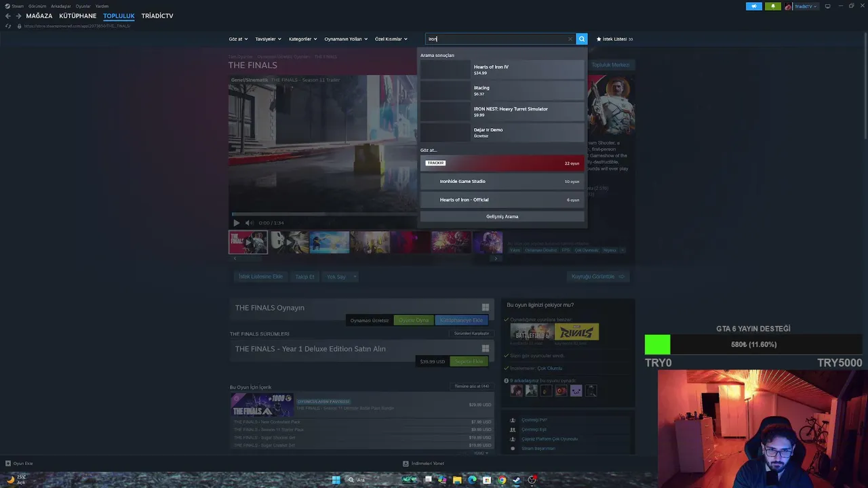
Task: Click the Topluluk Merkezi button
Action: click(x=610, y=65)
